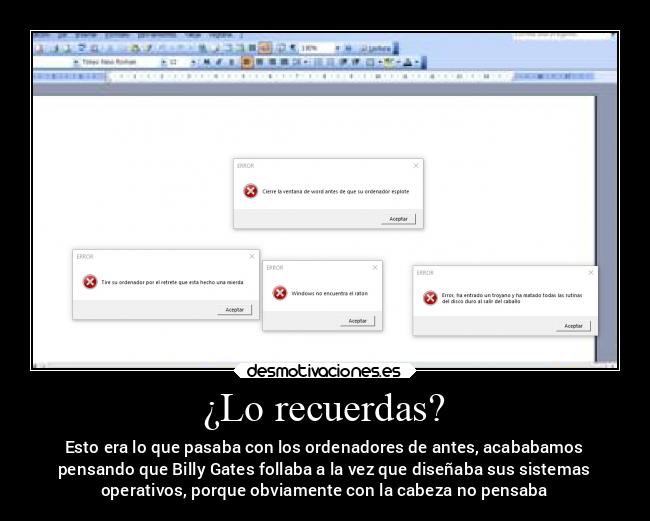Click Aceptar in the trojan error dialog
The height and width of the screenshot is (521, 650).
pyautogui.click(x=573, y=326)
